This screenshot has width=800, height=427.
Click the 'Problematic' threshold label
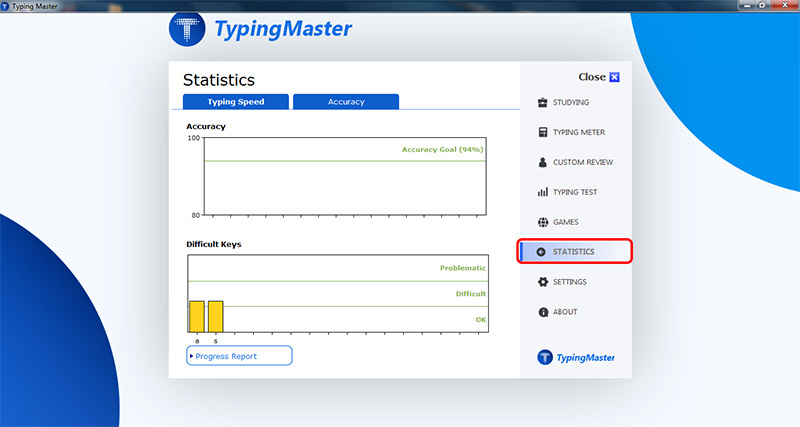click(x=463, y=268)
